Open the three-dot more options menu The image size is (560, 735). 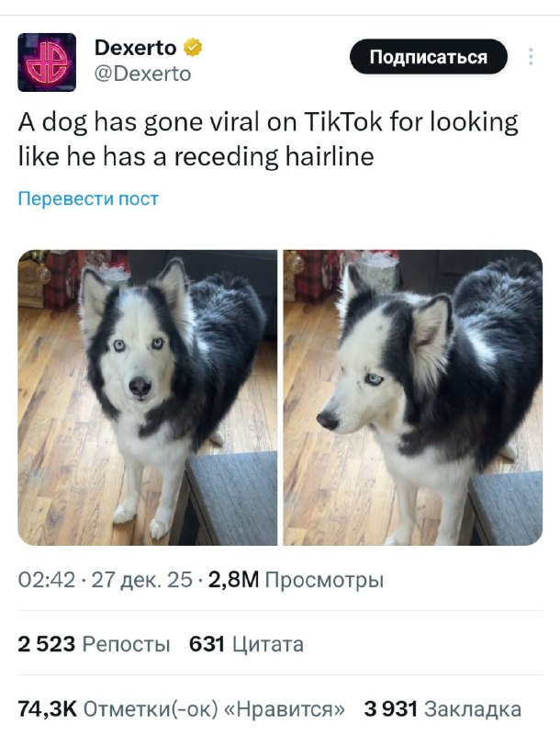[531, 57]
